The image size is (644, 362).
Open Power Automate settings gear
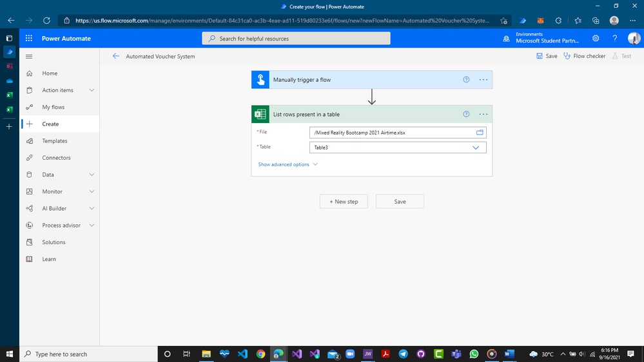click(x=596, y=38)
